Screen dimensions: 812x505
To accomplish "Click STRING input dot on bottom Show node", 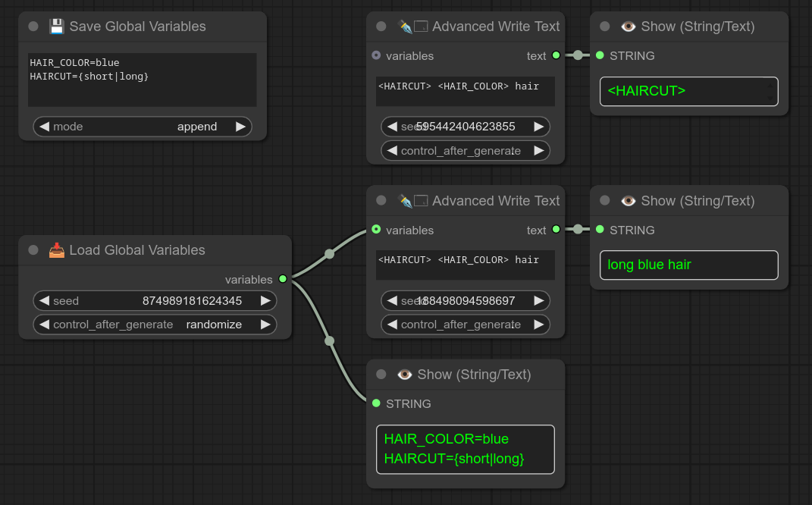I will click(376, 403).
